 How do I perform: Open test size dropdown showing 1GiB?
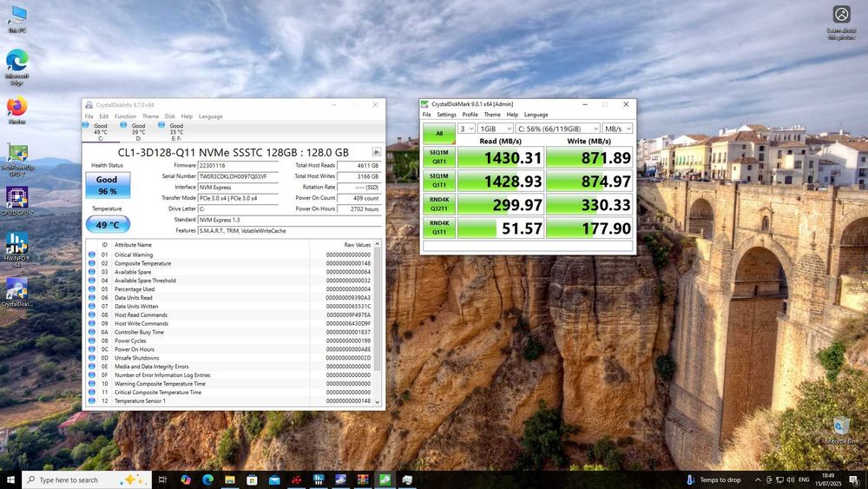[496, 129]
